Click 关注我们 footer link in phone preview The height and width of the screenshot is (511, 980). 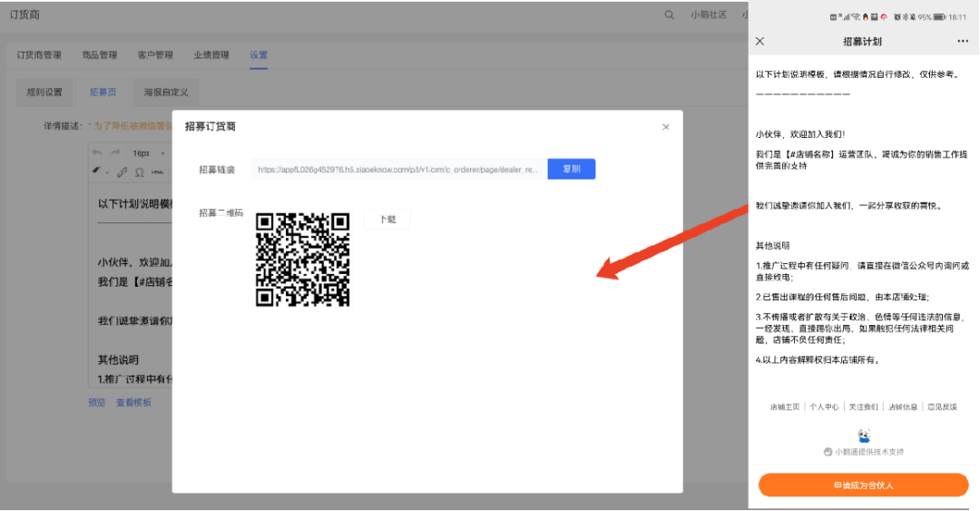[863, 407]
